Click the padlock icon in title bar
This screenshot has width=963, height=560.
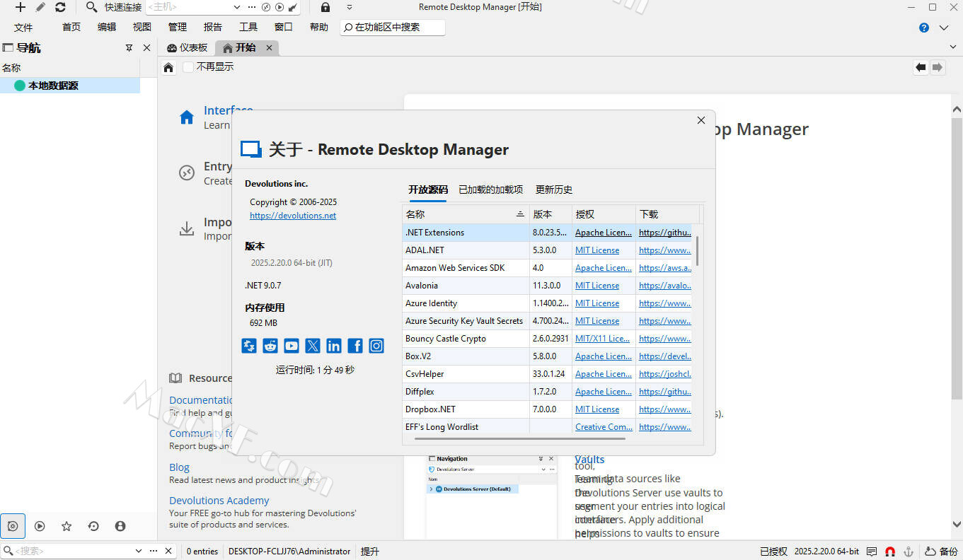[x=325, y=7]
